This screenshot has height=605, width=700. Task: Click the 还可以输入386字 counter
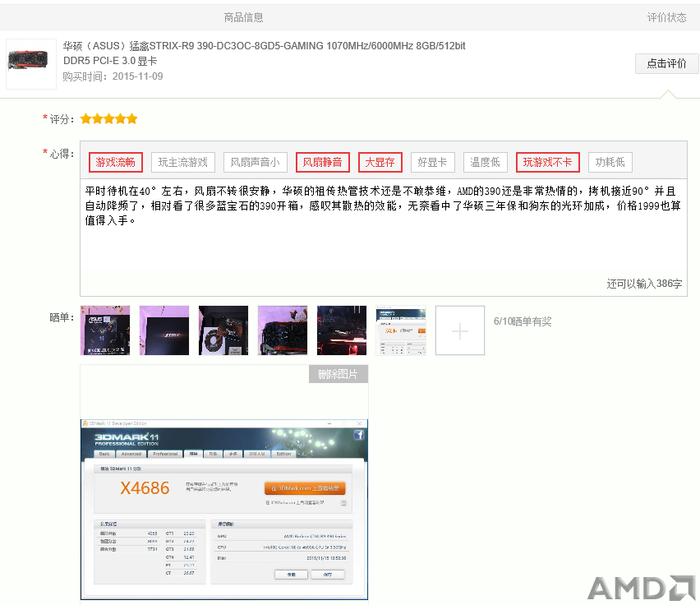644,284
